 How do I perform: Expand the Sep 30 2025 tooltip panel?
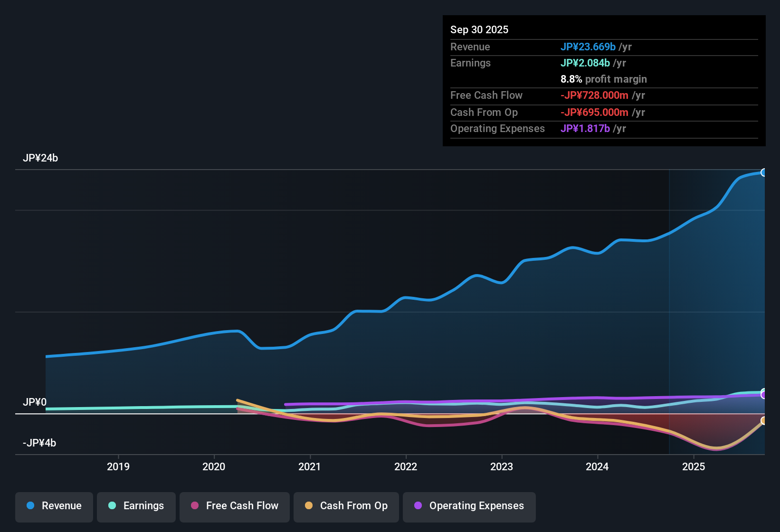(x=479, y=29)
